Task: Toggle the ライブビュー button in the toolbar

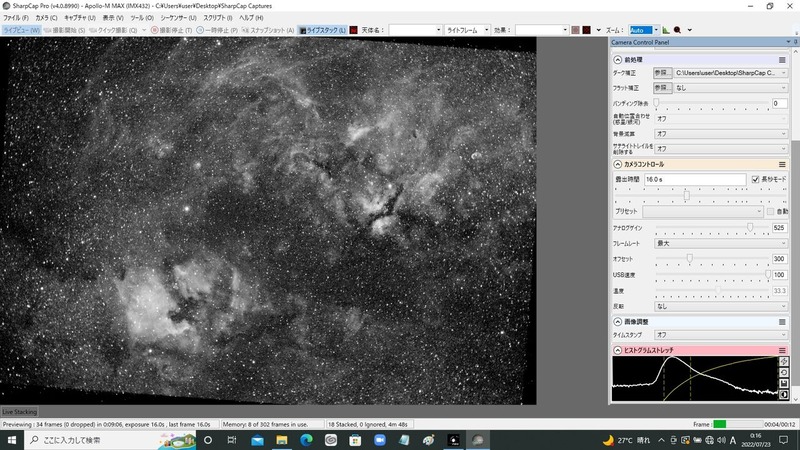Action: click(x=21, y=30)
